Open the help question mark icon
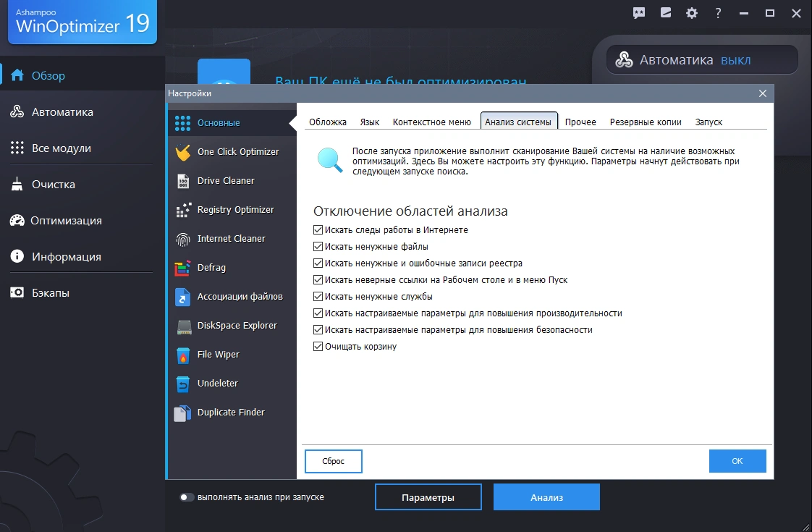This screenshot has width=812, height=532. (x=718, y=14)
